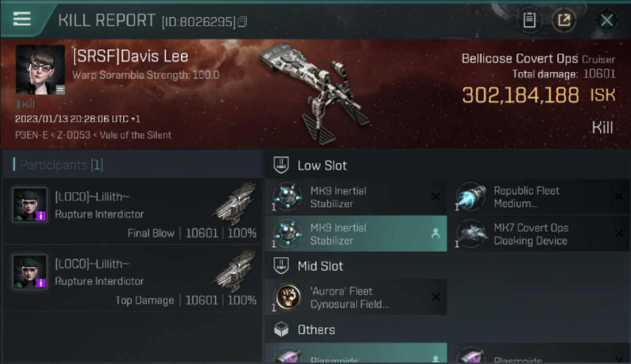Click the person icon on highlighted stabilizer
Image resolution: width=631 pixels, height=364 pixels.
(435, 233)
